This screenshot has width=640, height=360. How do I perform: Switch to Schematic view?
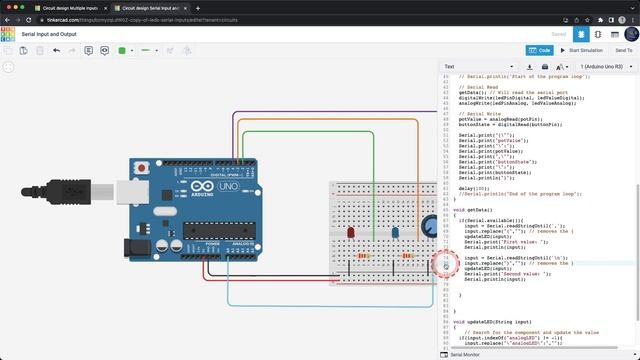598,34
